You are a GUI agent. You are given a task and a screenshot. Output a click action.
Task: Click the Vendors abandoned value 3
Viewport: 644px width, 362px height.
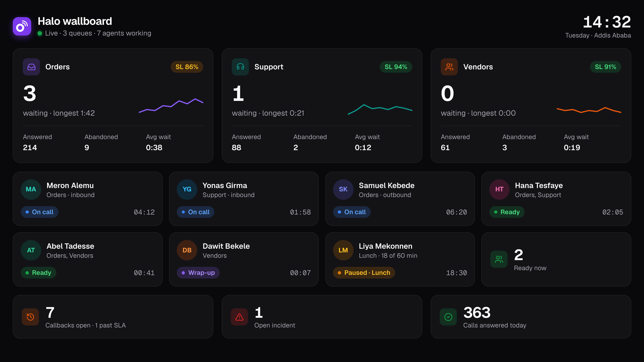point(504,147)
